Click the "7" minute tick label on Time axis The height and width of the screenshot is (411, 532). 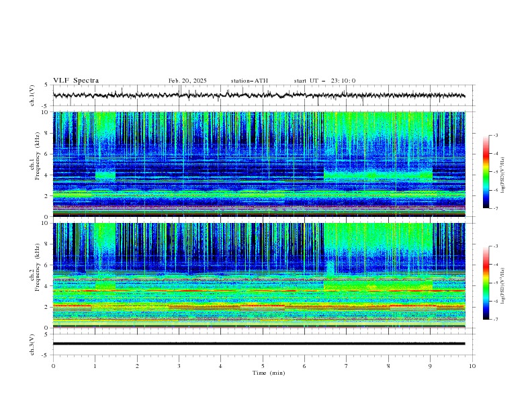(x=347, y=366)
